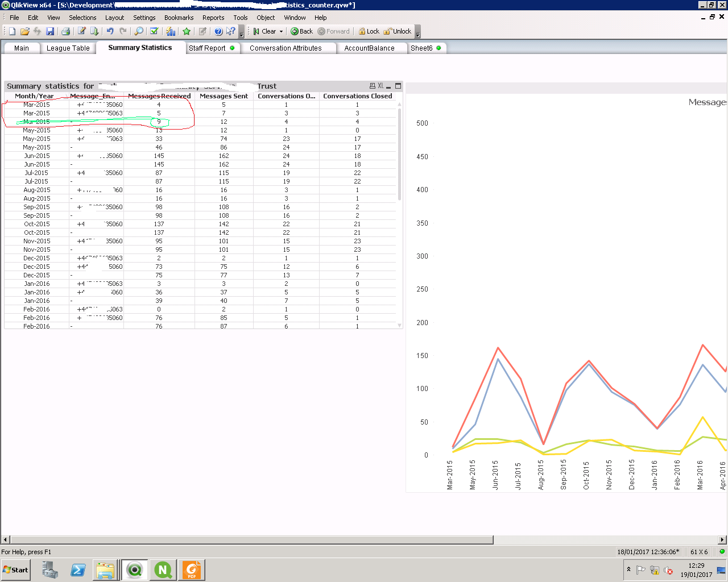Switch to the Main sheet tab
The height and width of the screenshot is (582, 728).
(22, 48)
